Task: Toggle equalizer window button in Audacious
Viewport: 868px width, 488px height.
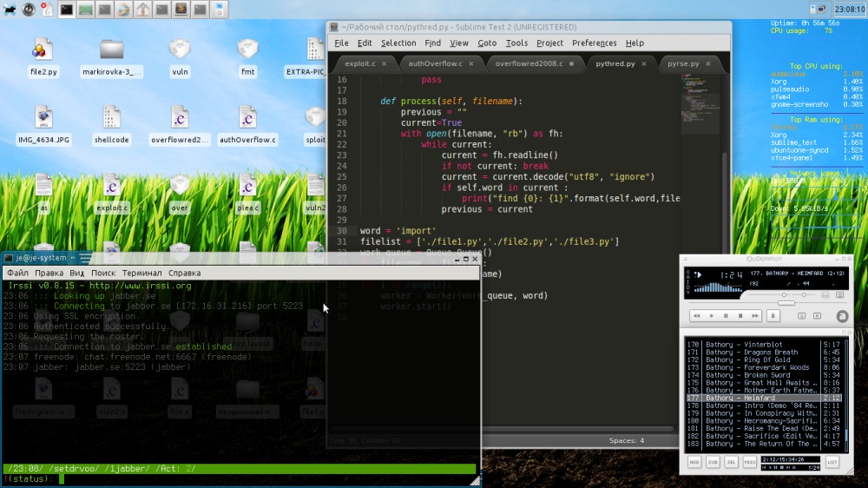Action: click(825, 295)
